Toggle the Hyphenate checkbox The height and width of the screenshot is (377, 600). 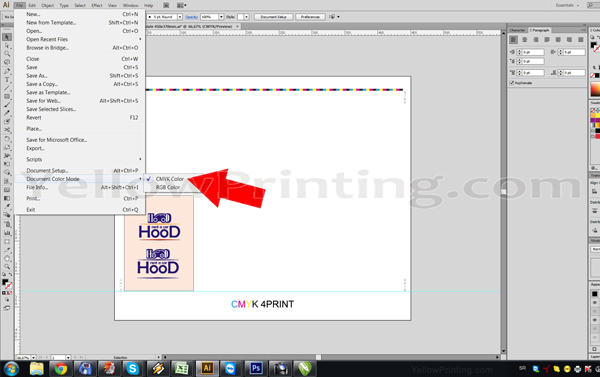[512, 83]
